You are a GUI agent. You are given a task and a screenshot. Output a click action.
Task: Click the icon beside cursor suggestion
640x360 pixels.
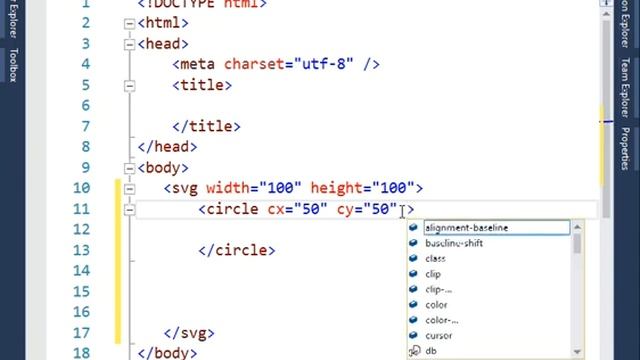coord(413,335)
